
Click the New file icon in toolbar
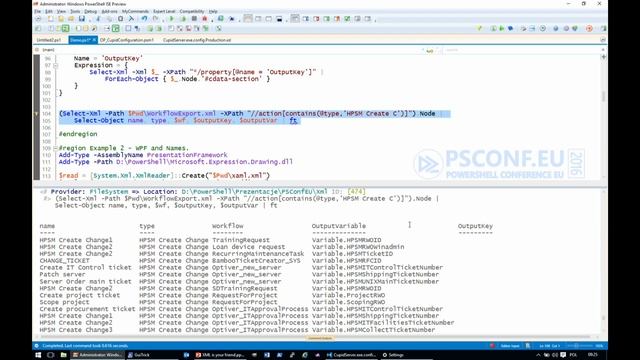(51, 19)
